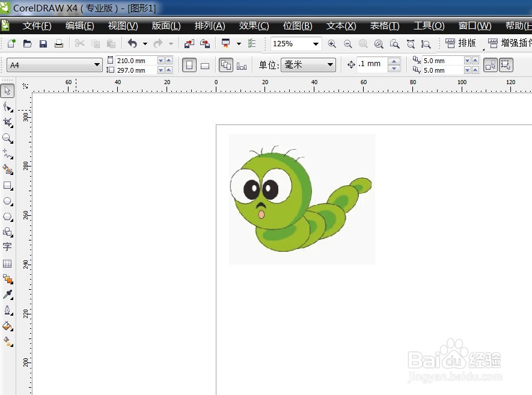Expand the undo history arrow
The height and width of the screenshot is (395, 532).
(145, 43)
